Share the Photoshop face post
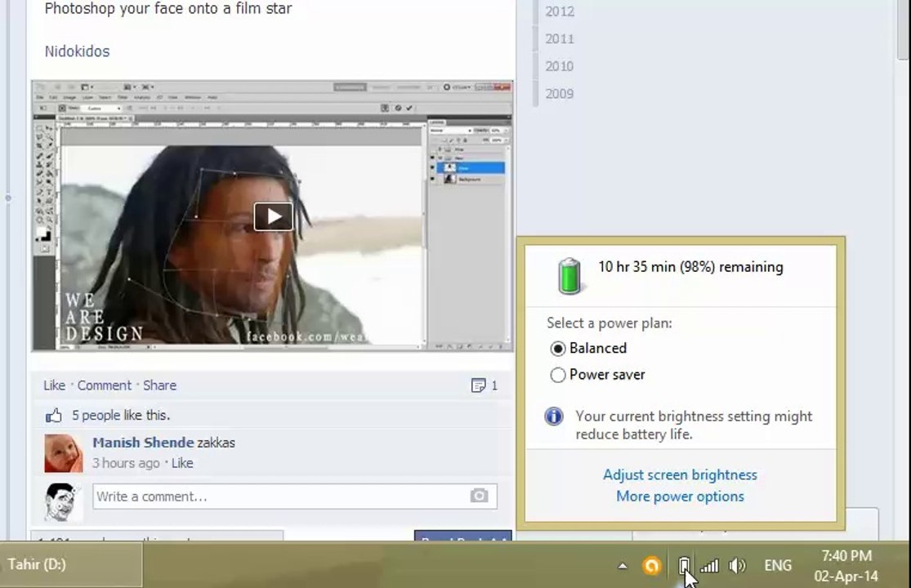Viewport: 911px width, 588px height. [160, 385]
